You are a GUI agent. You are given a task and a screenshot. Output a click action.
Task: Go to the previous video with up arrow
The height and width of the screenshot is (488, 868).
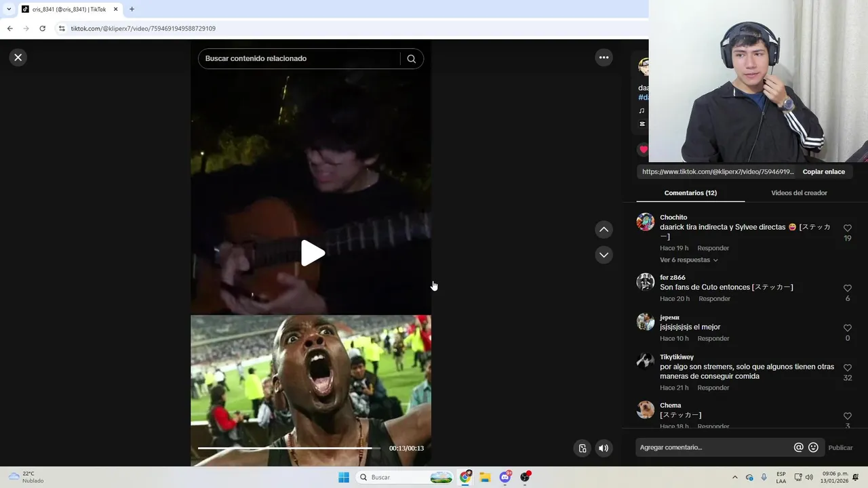[x=604, y=230]
